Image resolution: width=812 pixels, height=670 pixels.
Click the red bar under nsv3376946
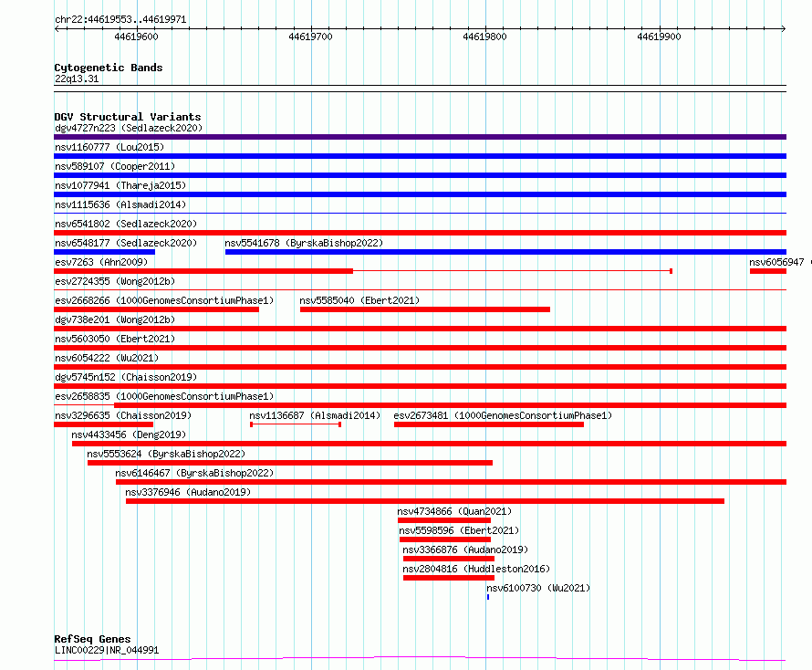point(425,501)
